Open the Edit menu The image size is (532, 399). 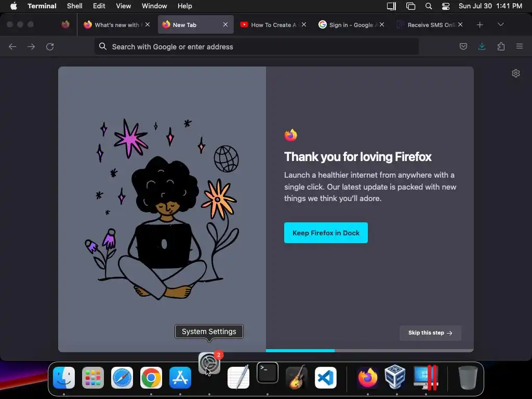click(x=99, y=6)
